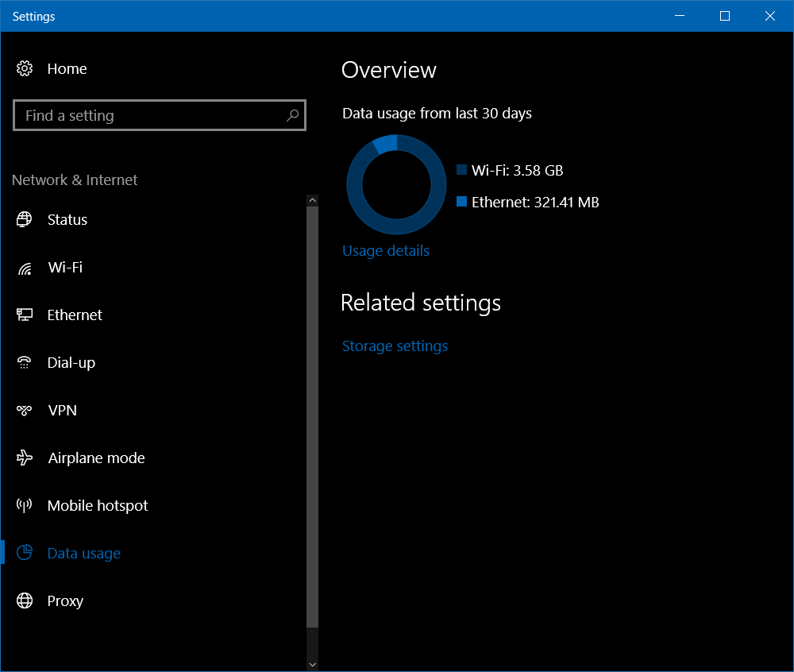Click the Wi-Fi signal icon
The image size is (794, 672).
25,268
